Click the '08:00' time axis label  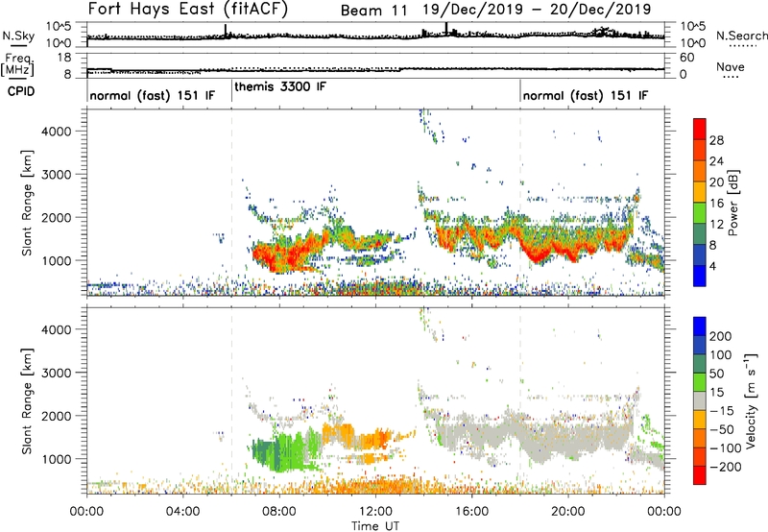[279, 512]
